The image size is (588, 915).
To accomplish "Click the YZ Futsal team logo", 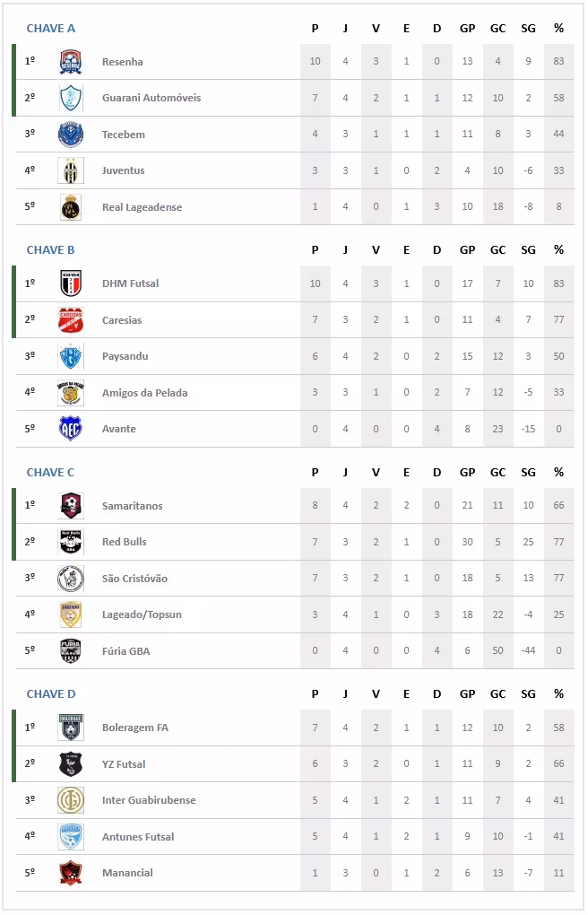I will tap(71, 764).
